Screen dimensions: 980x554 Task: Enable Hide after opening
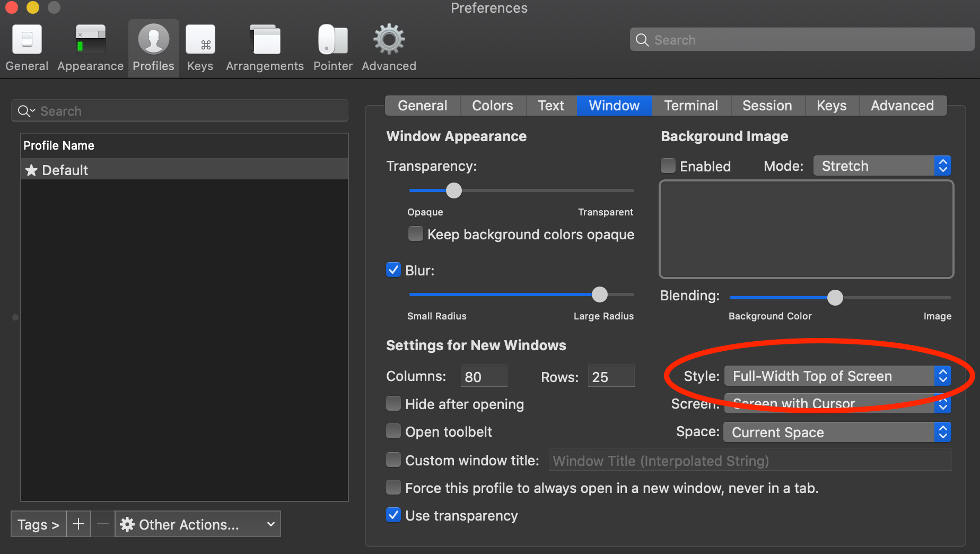pyautogui.click(x=393, y=404)
